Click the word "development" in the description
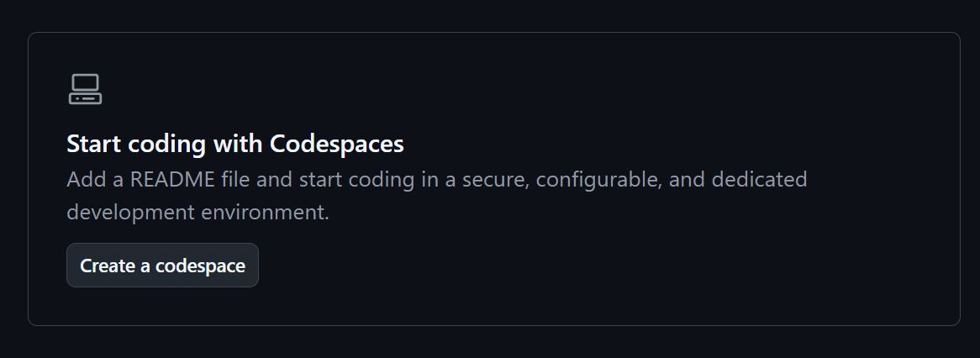The image size is (980, 358). pyautogui.click(x=130, y=213)
